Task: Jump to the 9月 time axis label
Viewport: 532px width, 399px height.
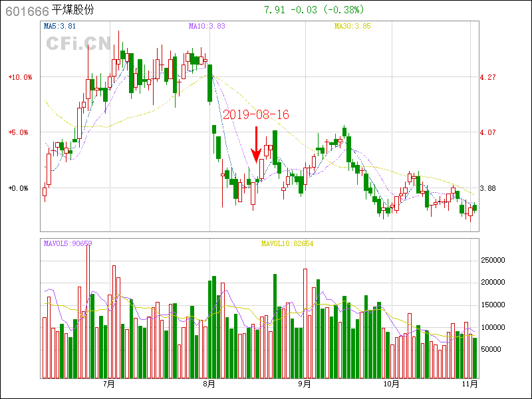Action: click(304, 384)
